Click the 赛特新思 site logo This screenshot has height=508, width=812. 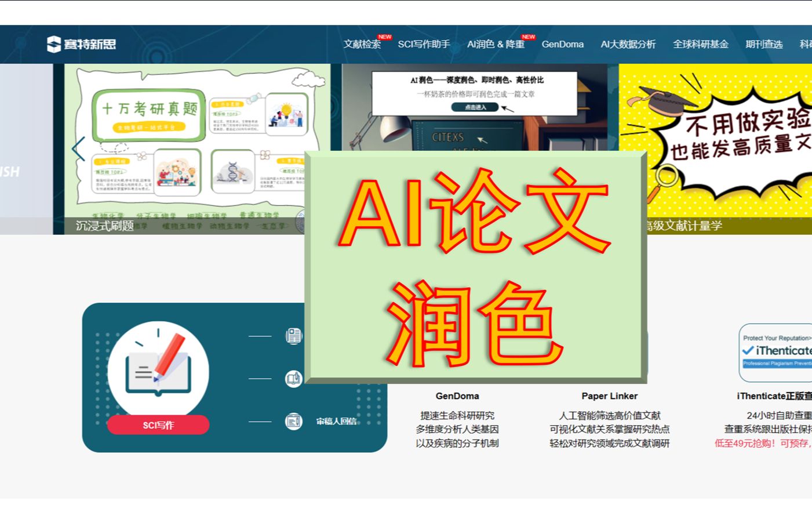click(81, 44)
